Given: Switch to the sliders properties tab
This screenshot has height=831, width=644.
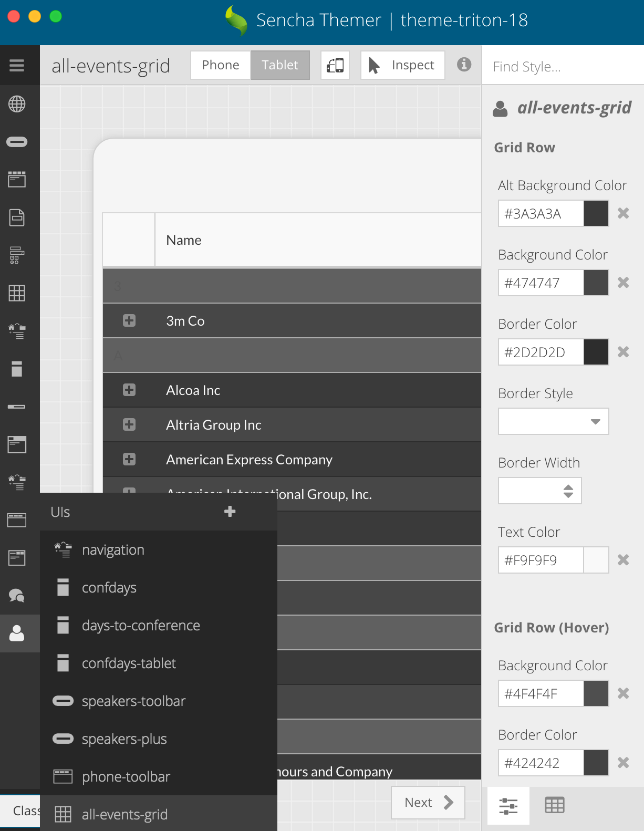Looking at the screenshot, I should pyautogui.click(x=508, y=806).
